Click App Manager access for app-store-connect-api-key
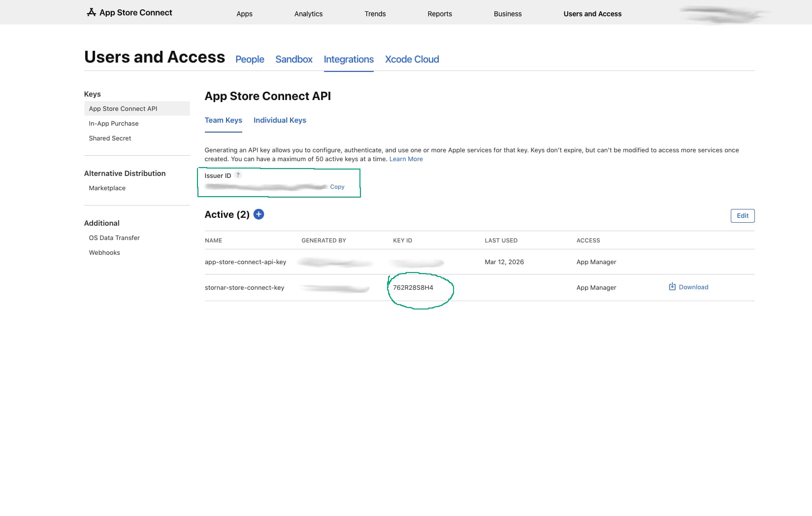This screenshot has height=516, width=812. tap(596, 262)
